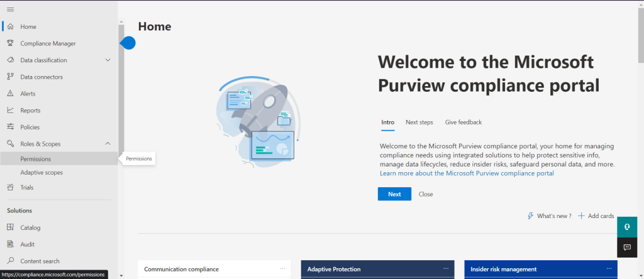Click the Alerts warning triangle icon
The image size is (644, 279).
(11, 94)
